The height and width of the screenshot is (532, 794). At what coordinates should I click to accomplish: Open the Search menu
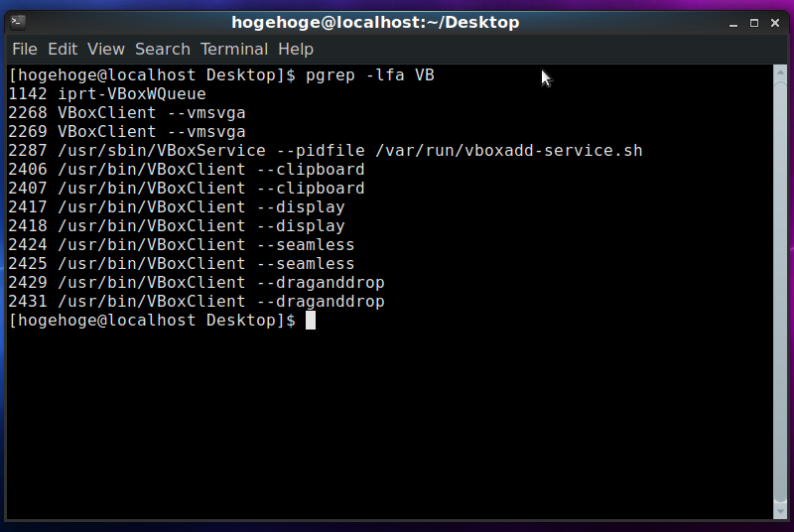(163, 49)
